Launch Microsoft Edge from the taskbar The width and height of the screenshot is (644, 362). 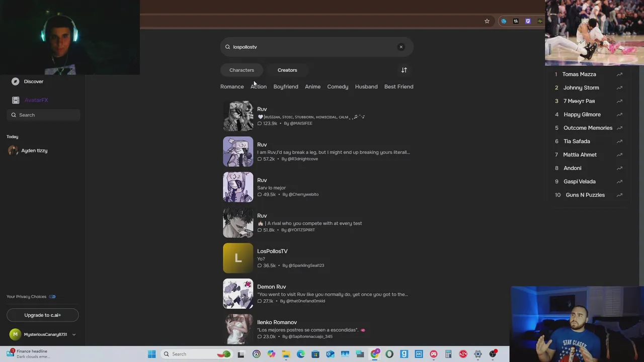[x=300, y=354]
